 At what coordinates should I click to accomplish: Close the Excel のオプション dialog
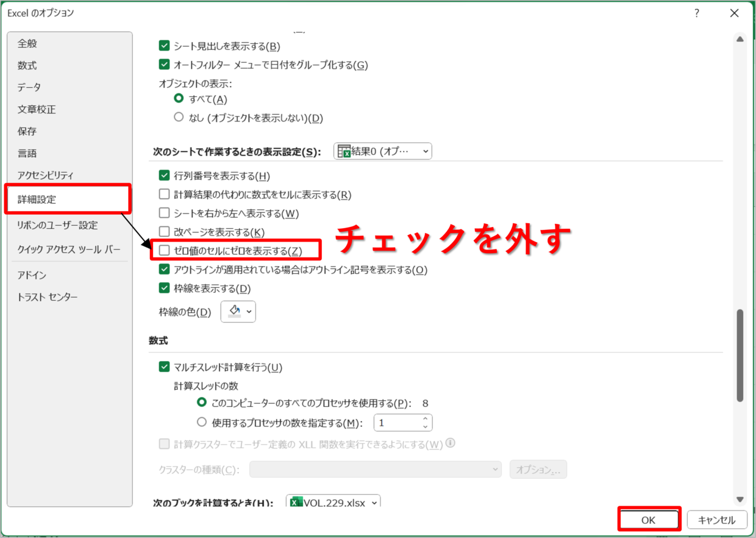(x=735, y=13)
